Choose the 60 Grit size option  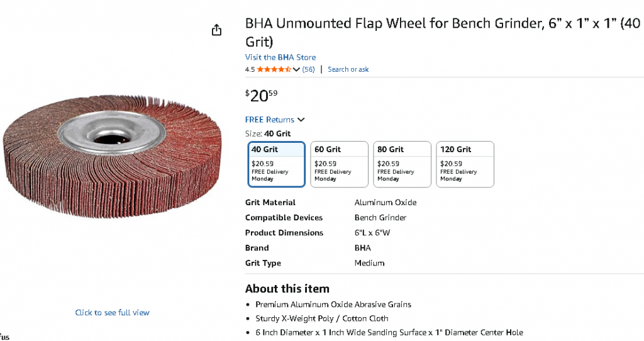click(x=339, y=164)
